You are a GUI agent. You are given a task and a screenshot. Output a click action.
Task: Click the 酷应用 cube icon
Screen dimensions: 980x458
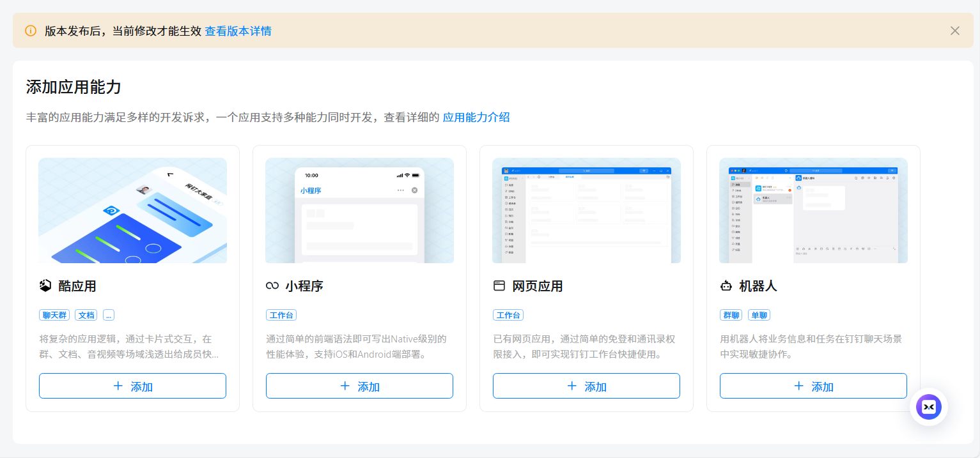point(45,286)
